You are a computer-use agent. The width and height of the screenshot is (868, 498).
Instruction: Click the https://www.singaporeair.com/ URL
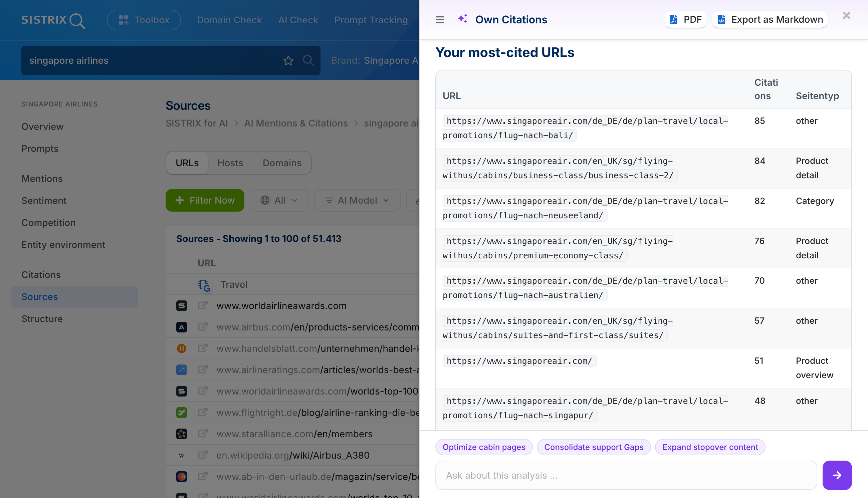[519, 361]
